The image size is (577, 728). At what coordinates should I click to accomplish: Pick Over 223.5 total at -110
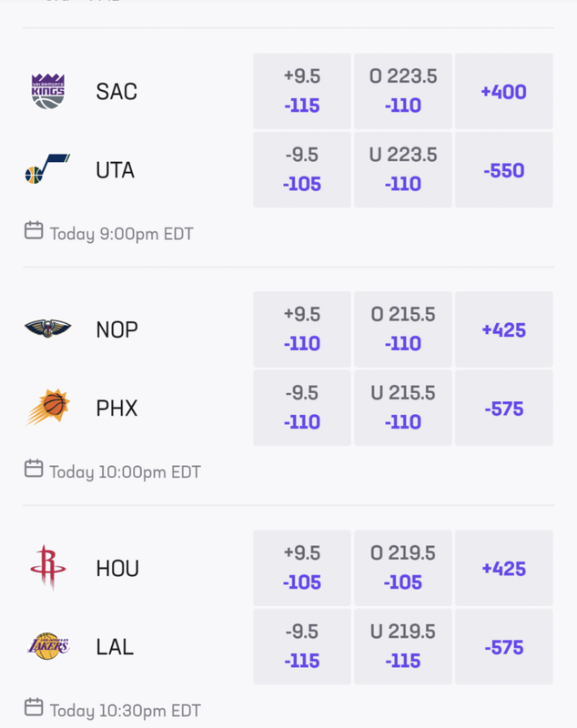(403, 91)
